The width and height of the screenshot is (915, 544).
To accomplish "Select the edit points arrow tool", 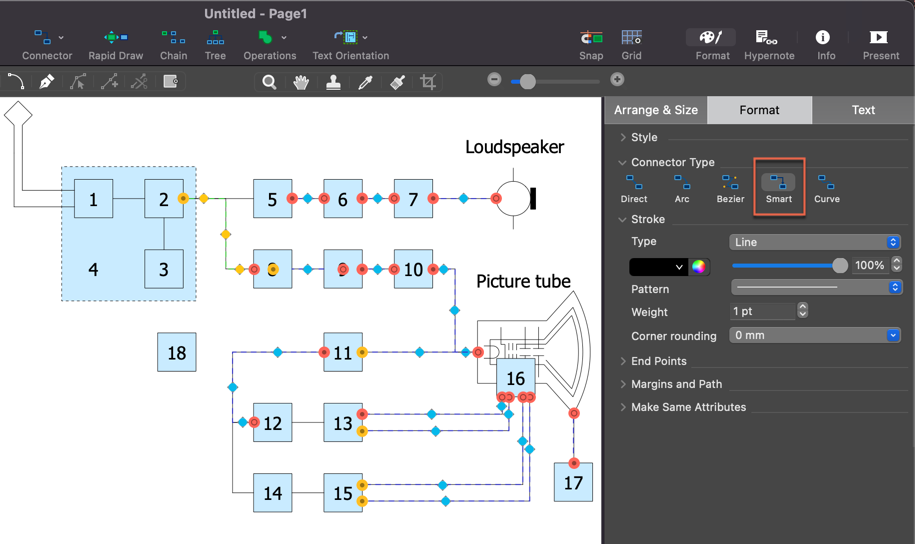I will [78, 82].
